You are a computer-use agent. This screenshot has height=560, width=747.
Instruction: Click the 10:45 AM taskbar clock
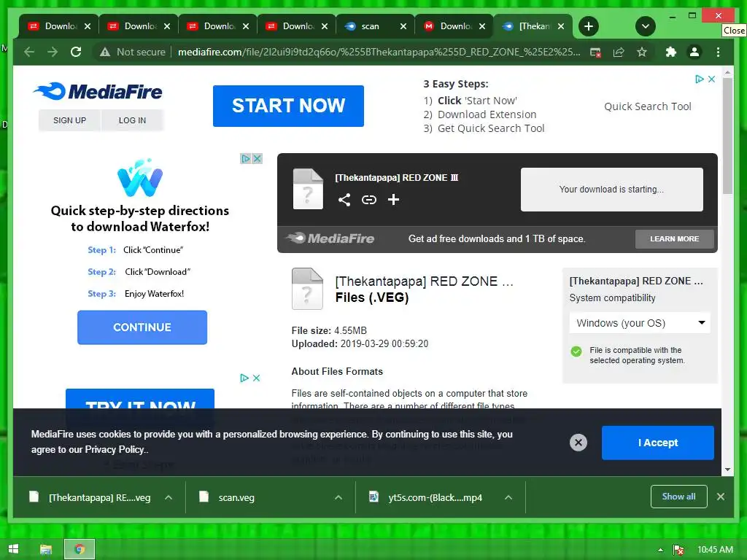[715, 550]
